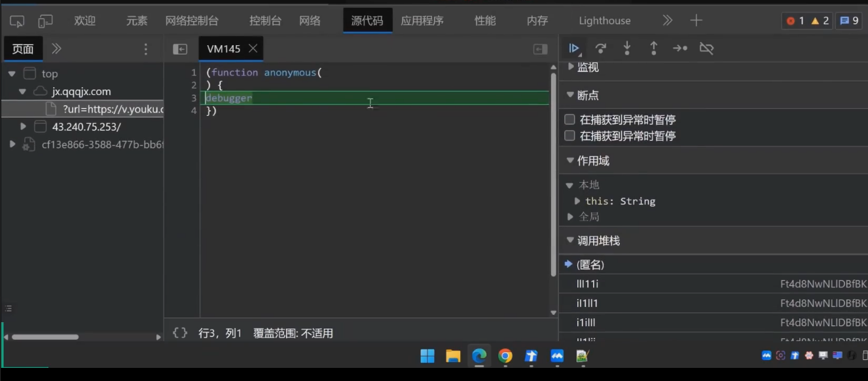Collapse the 断点 breakpoints section
The height and width of the screenshot is (381, 868).
570,95
